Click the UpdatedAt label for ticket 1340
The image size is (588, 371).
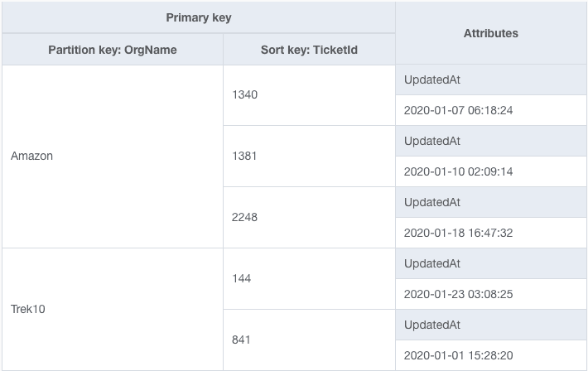(x=432, y=79)
